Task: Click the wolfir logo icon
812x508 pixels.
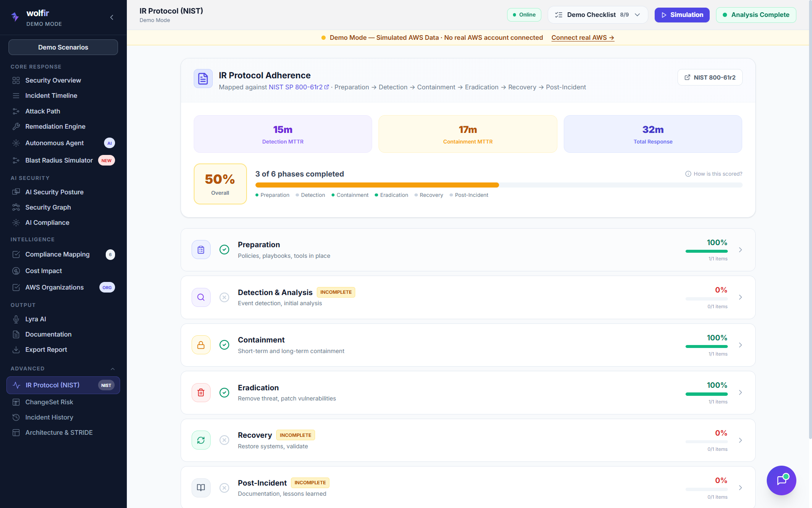Action: (15, 17)
